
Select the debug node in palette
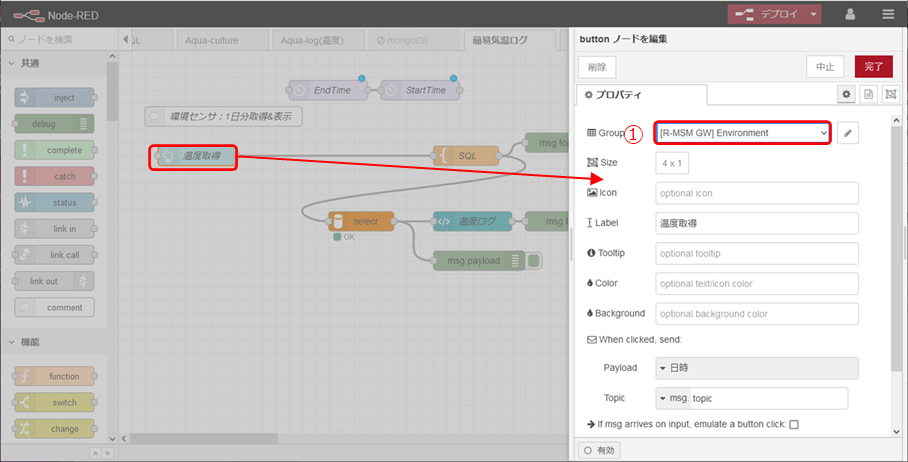pyautogui.click(x=56, y=124)
